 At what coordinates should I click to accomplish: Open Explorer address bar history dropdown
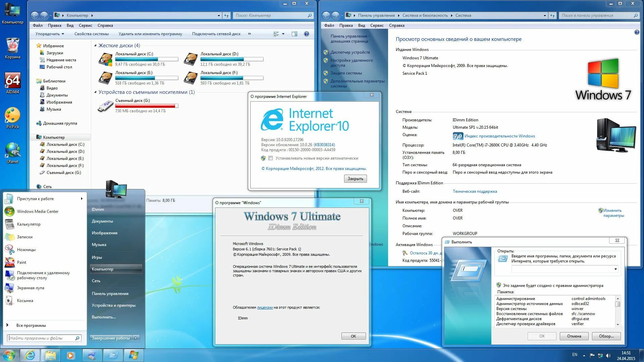(x=219, y=15)
